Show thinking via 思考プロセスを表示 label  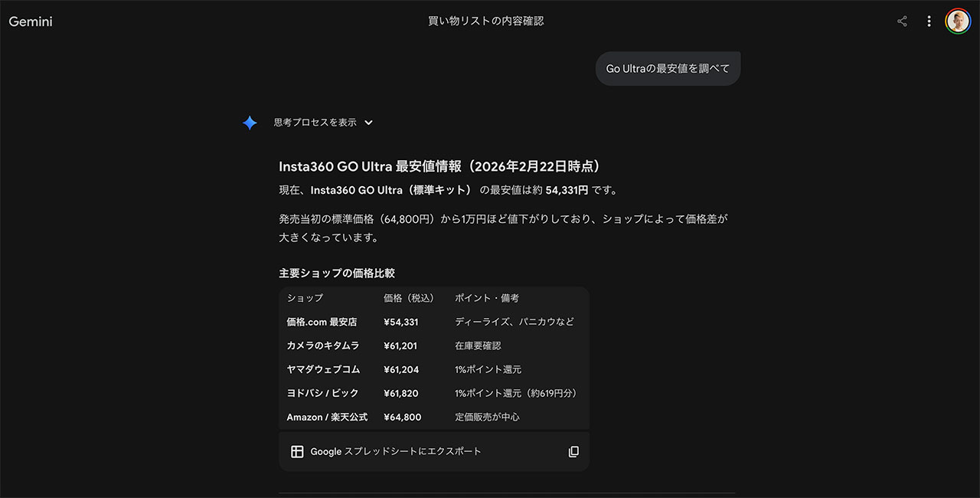coord(315,123)
